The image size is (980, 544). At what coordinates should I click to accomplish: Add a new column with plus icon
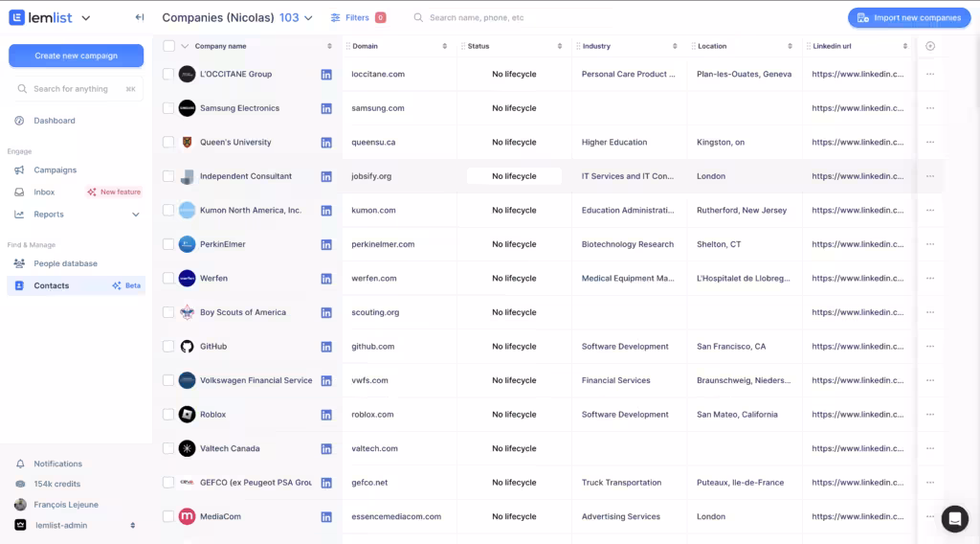point(930,46)
